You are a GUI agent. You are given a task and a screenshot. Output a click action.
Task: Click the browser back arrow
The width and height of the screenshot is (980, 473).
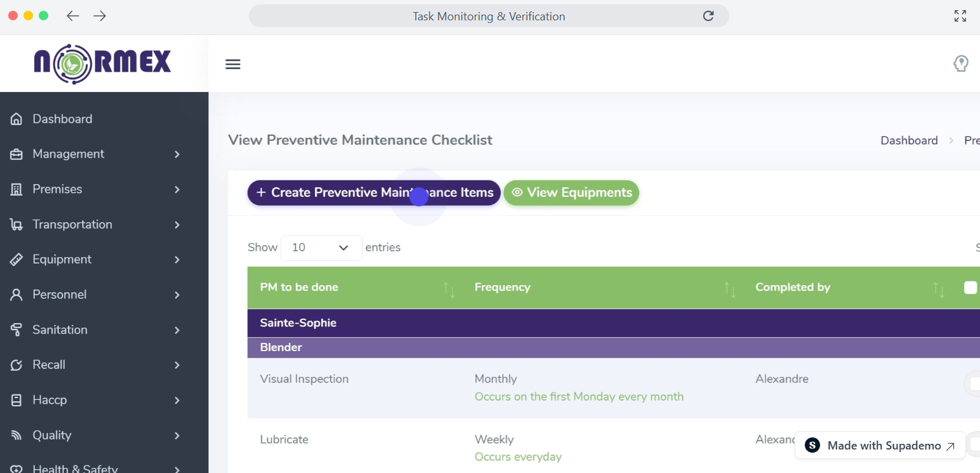tap(73, 16)
